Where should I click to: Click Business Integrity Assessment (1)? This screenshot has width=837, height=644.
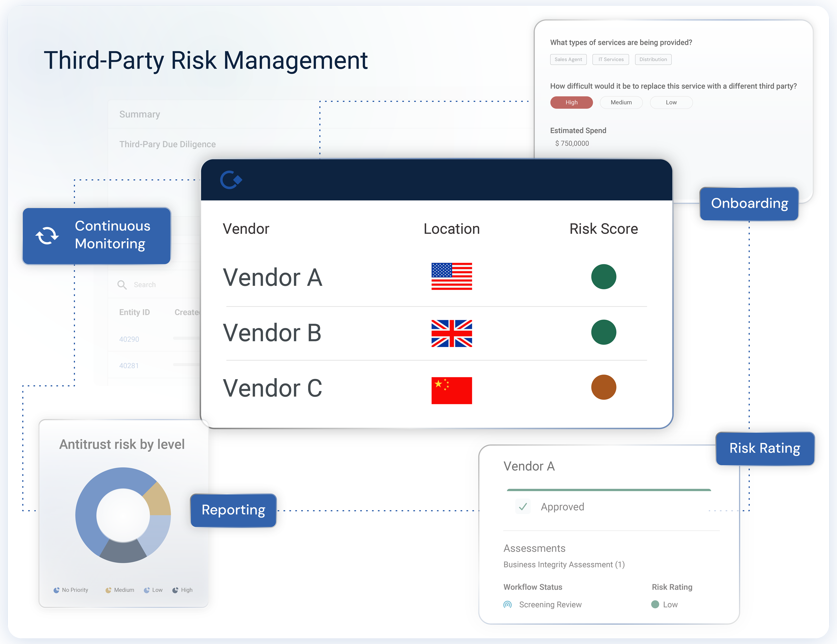click(x=564, y=565)
